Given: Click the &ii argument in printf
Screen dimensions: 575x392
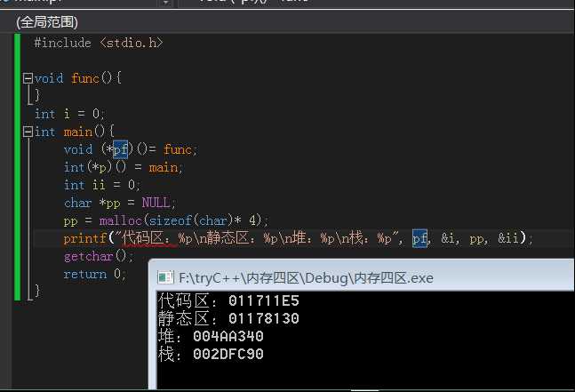Looking at the screenshot, I should point(508,238).
